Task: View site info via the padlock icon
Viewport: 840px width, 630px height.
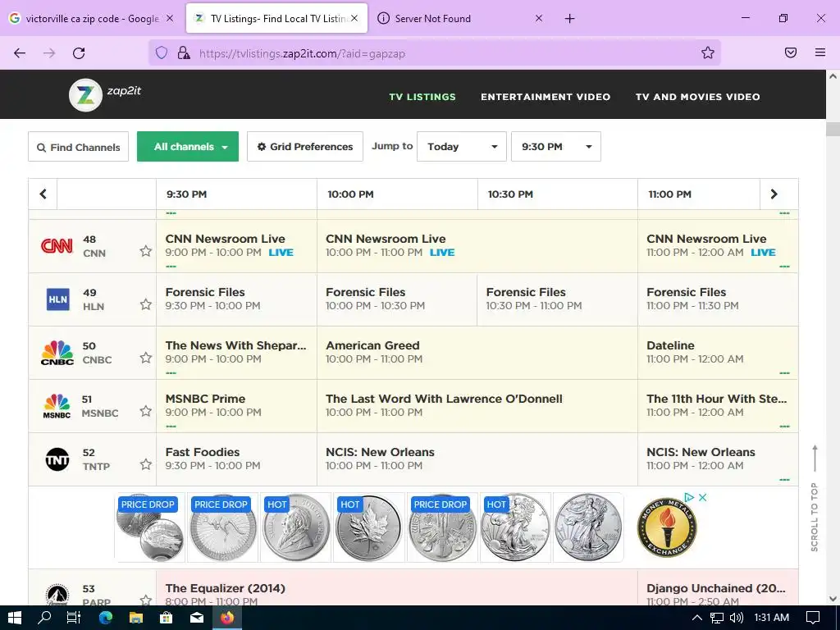Action: tap(184, 52)
